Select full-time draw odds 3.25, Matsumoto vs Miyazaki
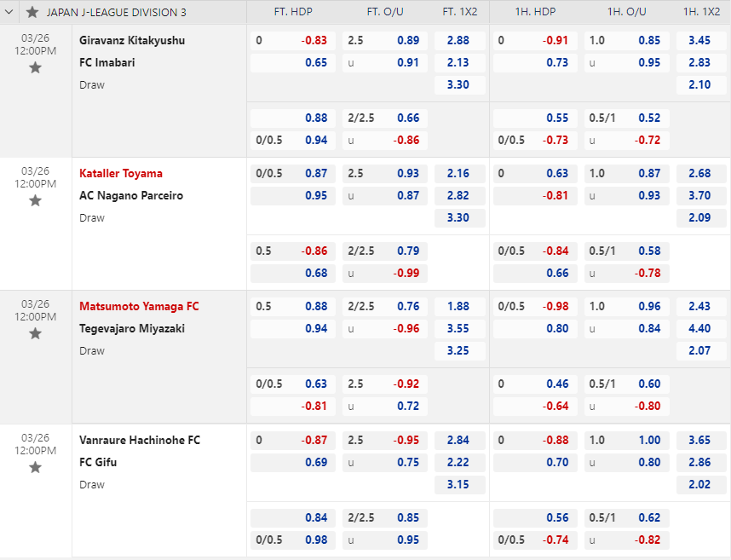 click(x=460, y=350)
